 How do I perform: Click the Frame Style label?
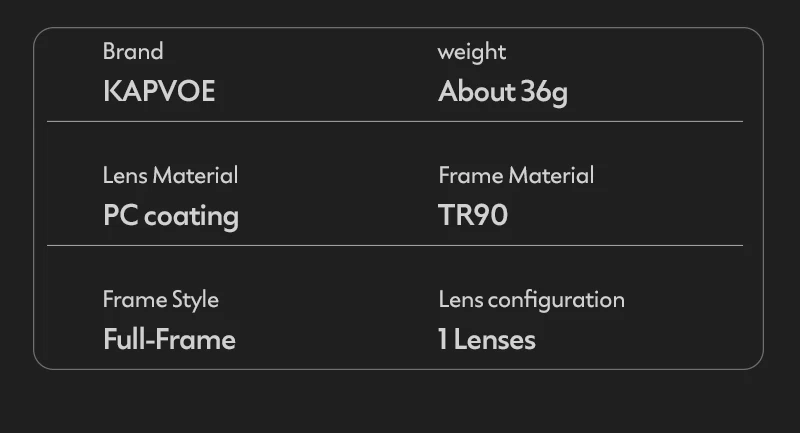pos(160,299)
